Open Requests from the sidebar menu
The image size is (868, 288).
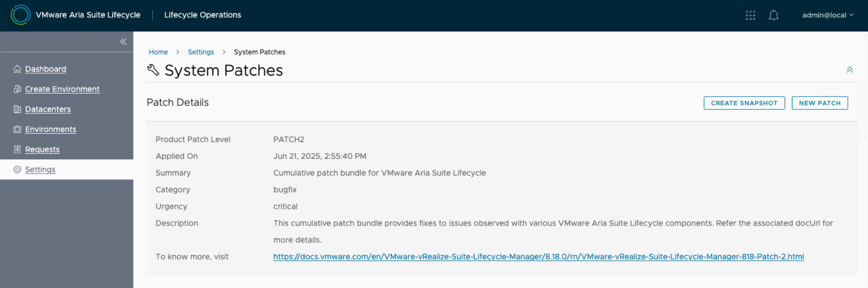[x=42, y=149]
